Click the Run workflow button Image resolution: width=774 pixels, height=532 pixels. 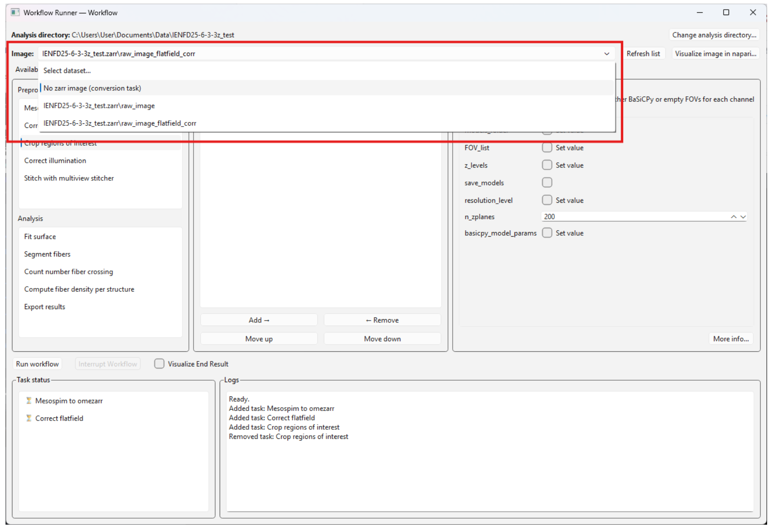click(37, 363)
